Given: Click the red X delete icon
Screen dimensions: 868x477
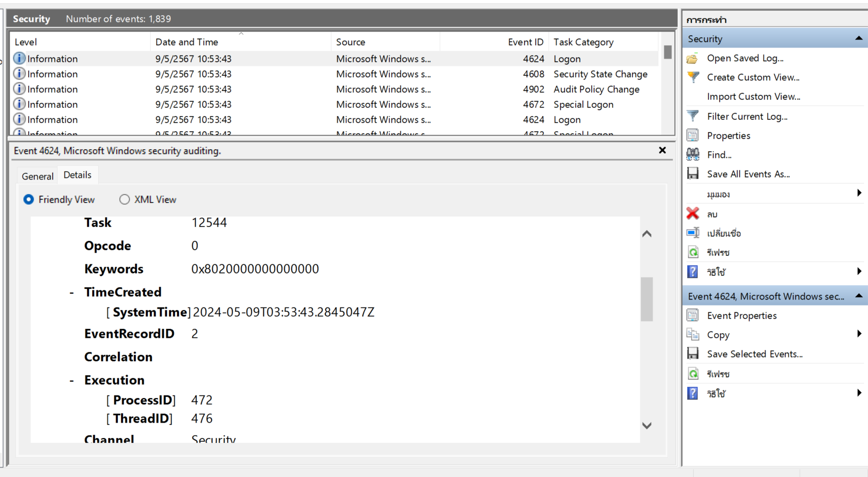Looking at the screenshot, I should pos(693,214).
